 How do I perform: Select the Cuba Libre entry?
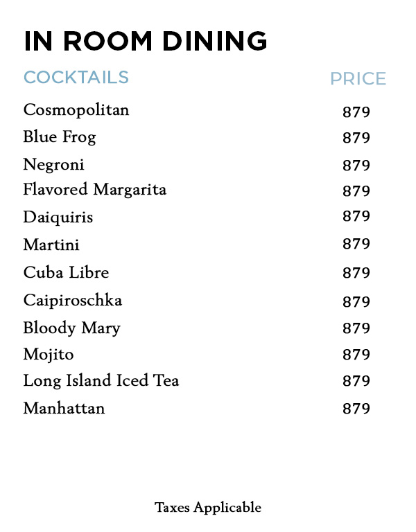coord(66,272)
